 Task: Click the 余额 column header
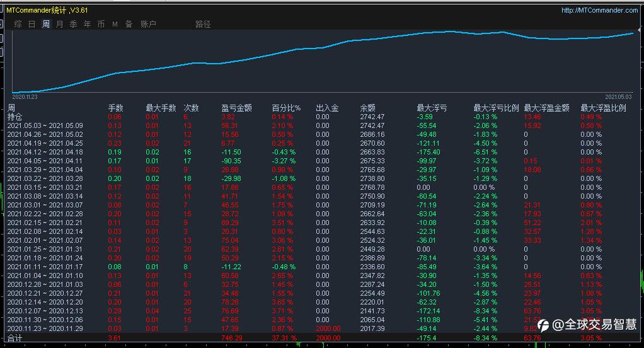(367, 108)
